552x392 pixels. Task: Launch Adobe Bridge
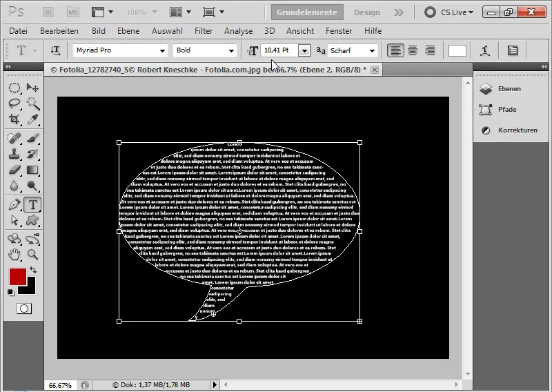48,12
